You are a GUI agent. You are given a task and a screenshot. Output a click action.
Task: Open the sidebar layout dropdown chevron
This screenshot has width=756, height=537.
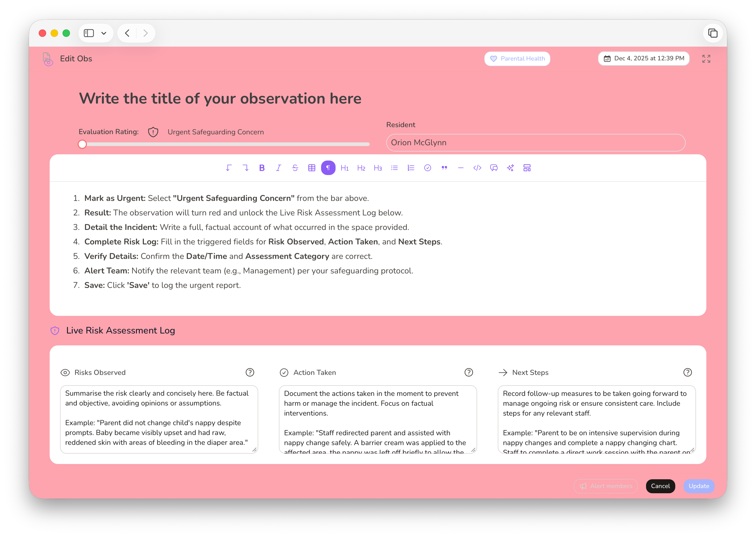(104, 33)
